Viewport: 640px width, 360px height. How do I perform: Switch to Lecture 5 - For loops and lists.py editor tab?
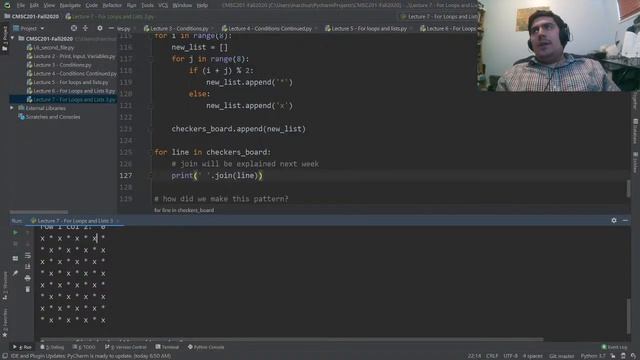366,29
